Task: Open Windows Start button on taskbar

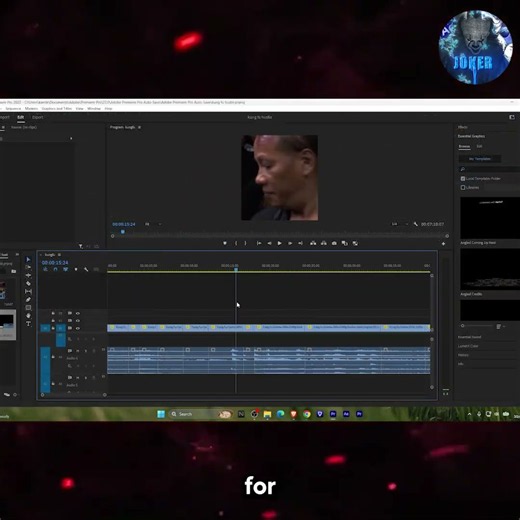Action: [161, 414]
